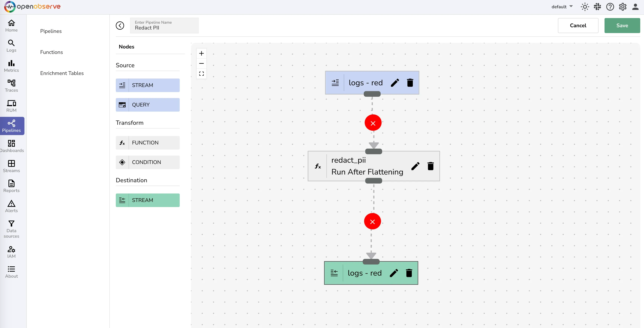Image resolution: width=644 pixels, height=328 pixels.
Task: Cancel pipeline editing
Action: (x=578, y=25)
